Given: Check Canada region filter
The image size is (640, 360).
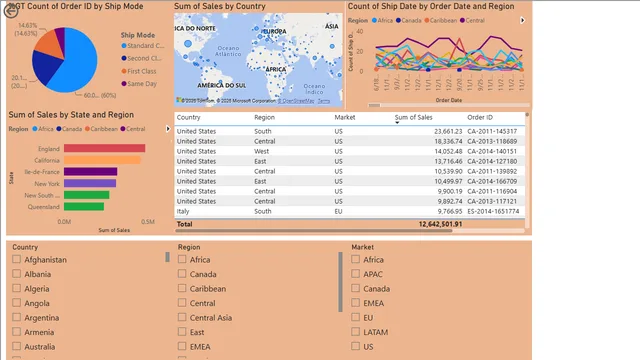Looking at the screenshot, I should click(182, 274).
